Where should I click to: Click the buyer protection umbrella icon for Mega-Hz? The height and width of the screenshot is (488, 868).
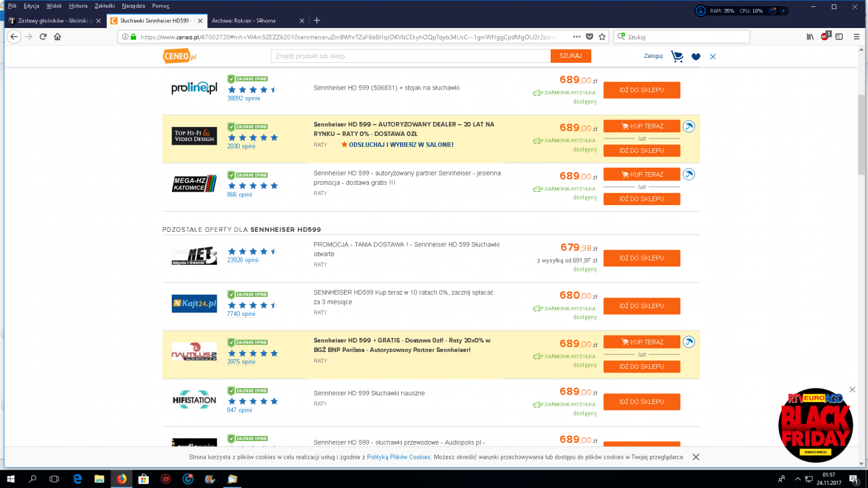click(x=689, y=174)
